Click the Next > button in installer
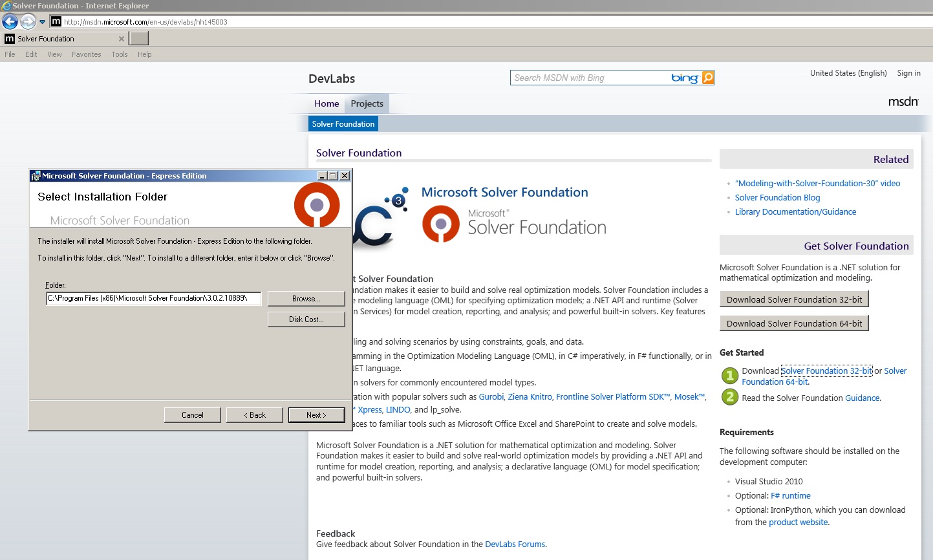 (x=316, y=415)
